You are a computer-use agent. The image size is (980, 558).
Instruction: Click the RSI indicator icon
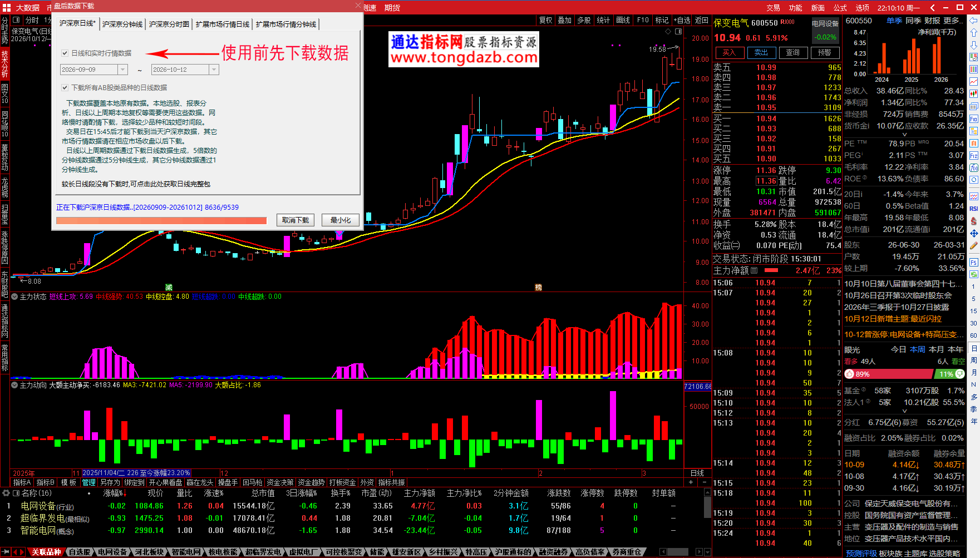[x=974, y=209]
